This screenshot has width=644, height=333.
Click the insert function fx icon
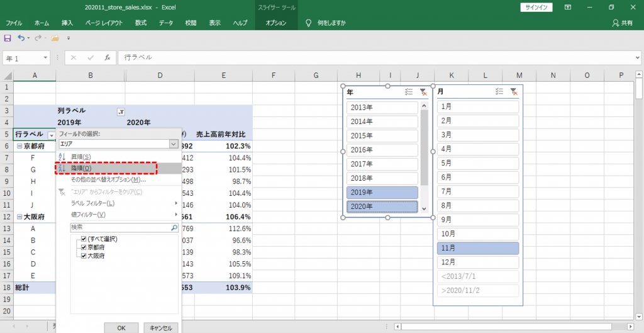(107, 57)
